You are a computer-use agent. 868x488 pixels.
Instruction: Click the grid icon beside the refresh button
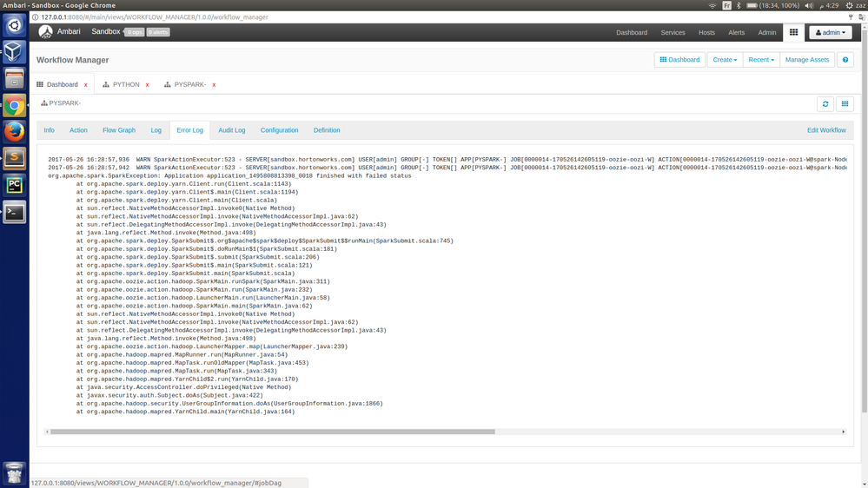pos(845,104)
